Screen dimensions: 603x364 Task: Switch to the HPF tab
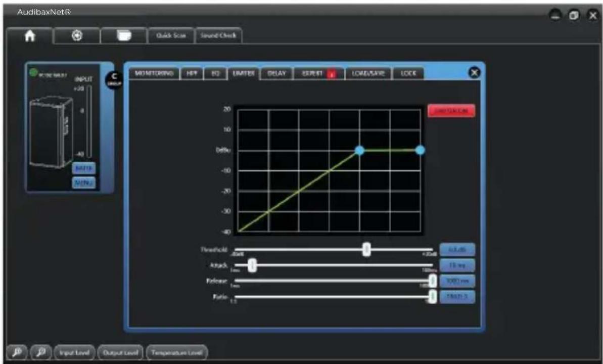[192, 73]
